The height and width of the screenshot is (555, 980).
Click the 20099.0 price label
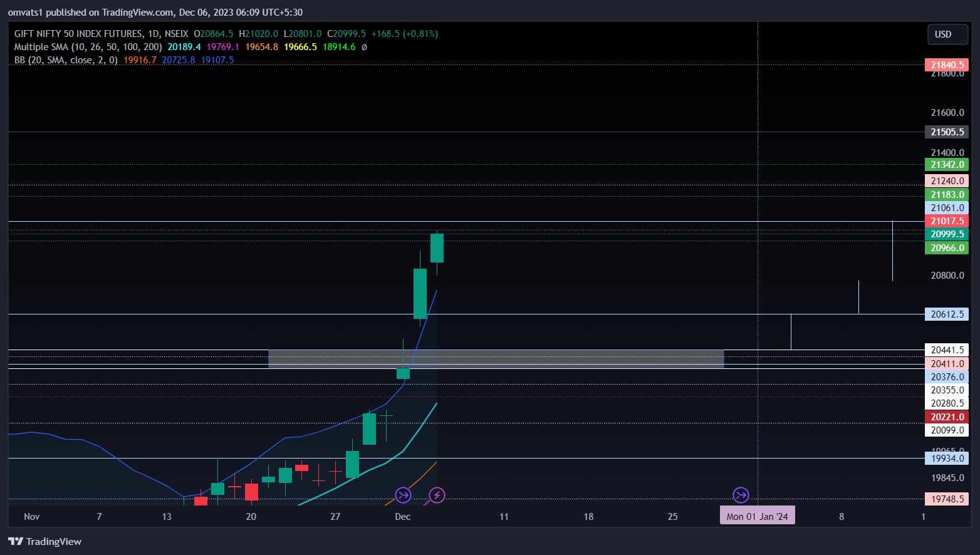(947, 430)
